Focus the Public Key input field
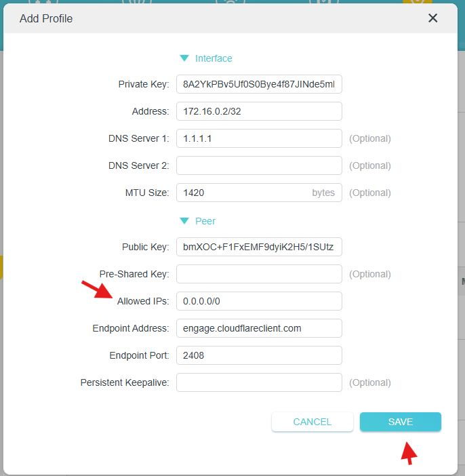The height and width of the screenshot is (476, 465). [259, 247]
